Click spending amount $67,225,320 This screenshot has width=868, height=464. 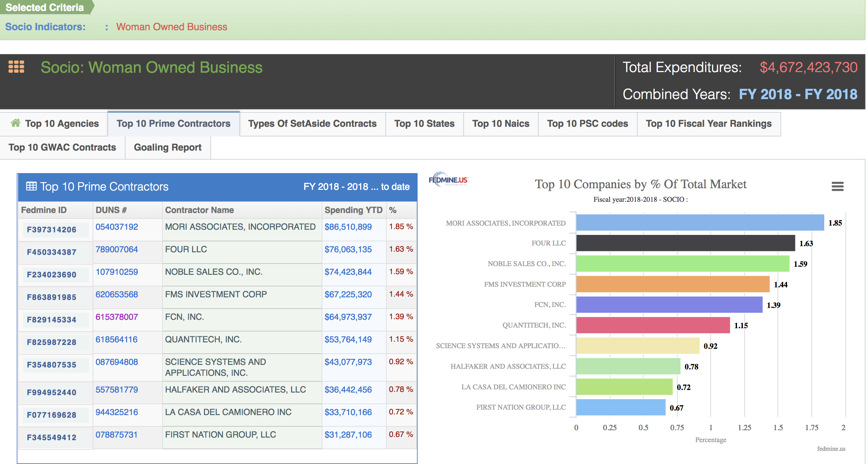pyautogui.click(x=348, y=294)
